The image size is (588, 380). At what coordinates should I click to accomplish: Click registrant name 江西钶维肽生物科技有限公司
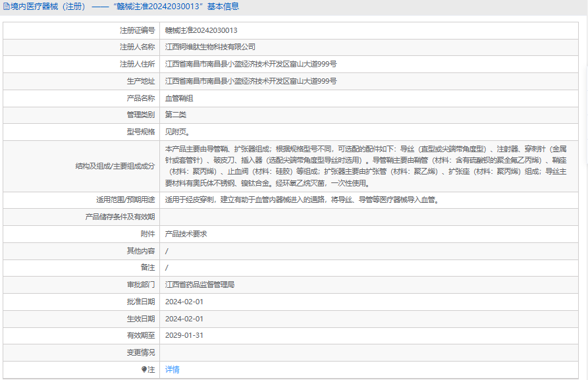(210, 47)
